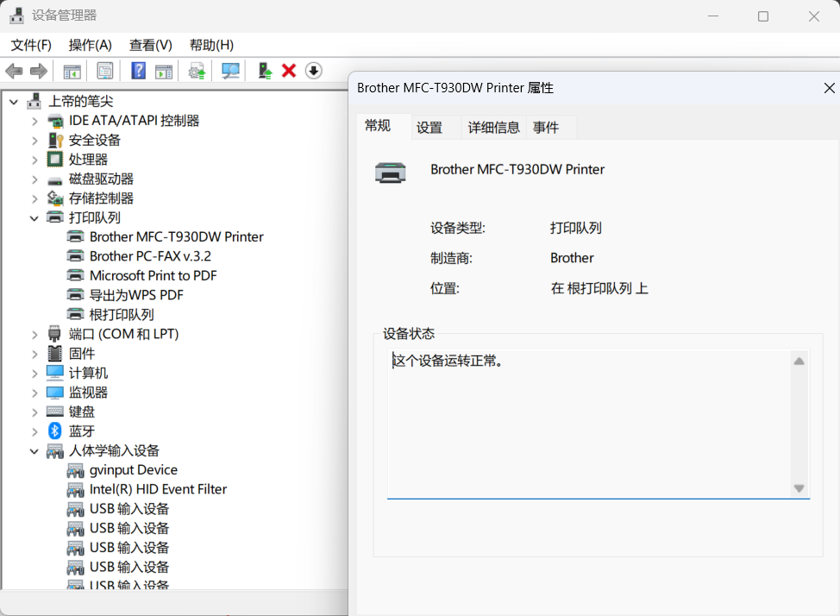Click the computer root node icon
This screenshot has width=840, height=616.
pyautogui.click(x=34, y=101)
